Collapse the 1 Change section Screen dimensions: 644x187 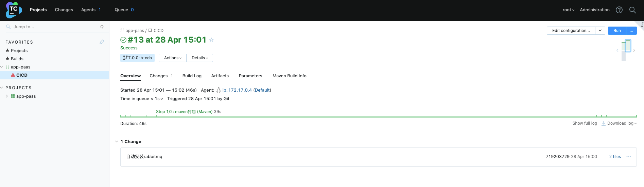coord(117,141)
